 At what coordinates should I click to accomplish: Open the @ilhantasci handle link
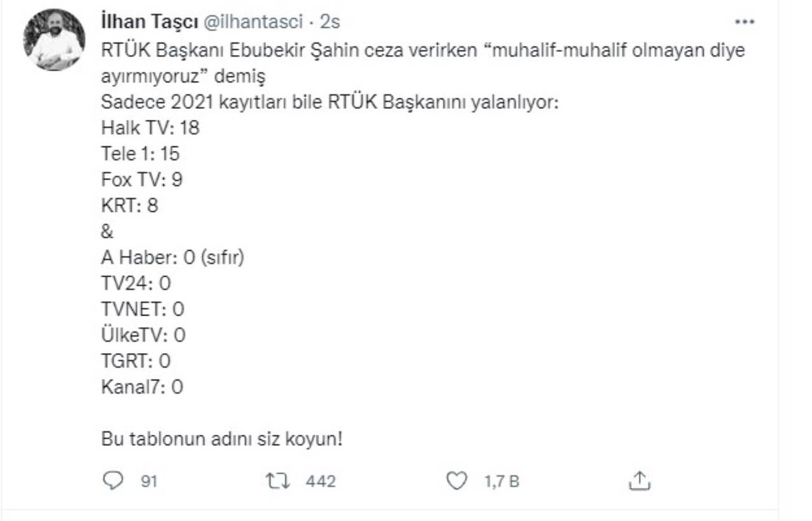tap(252, 22)
